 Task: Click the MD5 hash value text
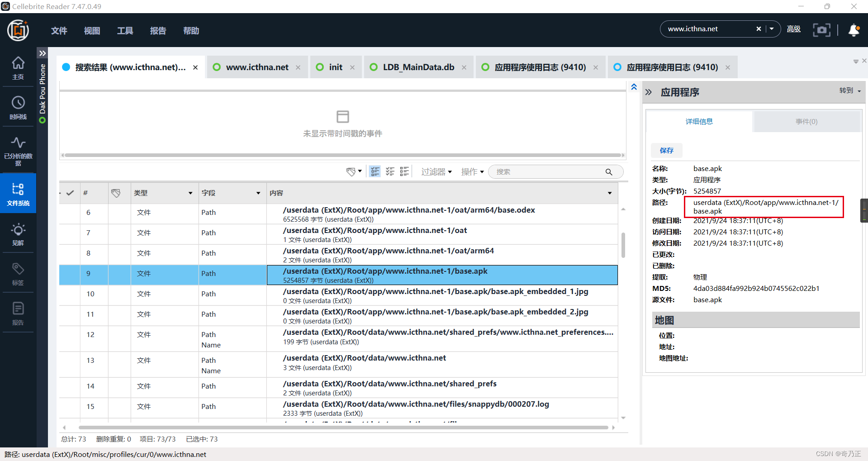pyautogui.click(x=756, y=288)
